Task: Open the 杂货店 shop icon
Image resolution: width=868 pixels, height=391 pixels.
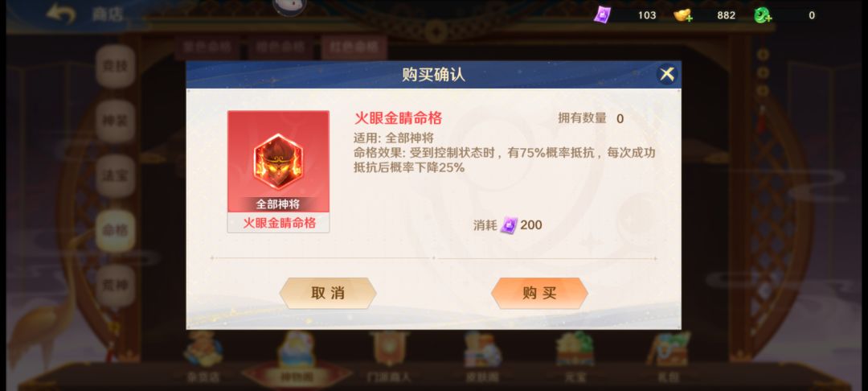Action: tap(203, 357)
